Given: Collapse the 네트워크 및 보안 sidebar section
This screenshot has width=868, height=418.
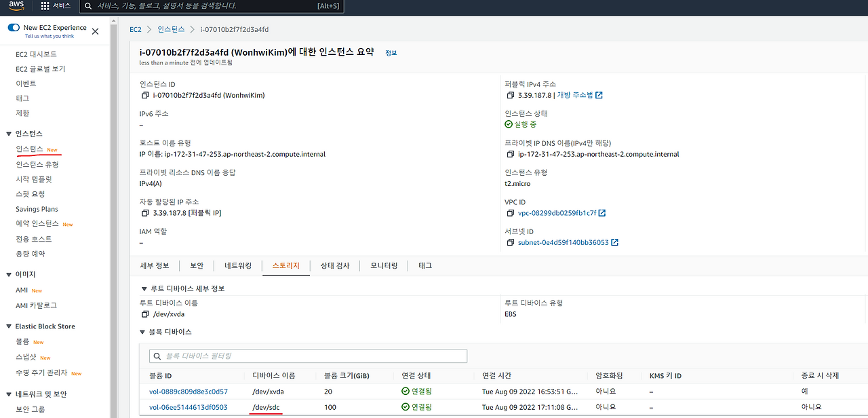Looking at the screenshot, I should point(9,394).
